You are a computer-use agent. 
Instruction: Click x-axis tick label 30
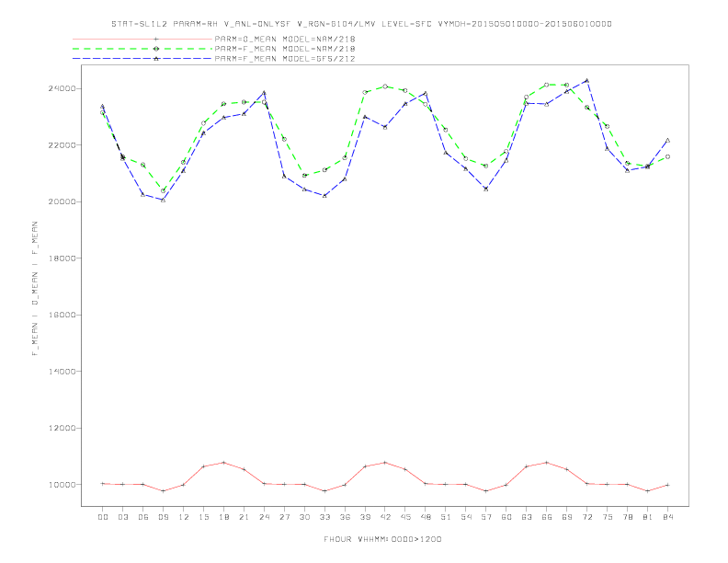(304, 517)
